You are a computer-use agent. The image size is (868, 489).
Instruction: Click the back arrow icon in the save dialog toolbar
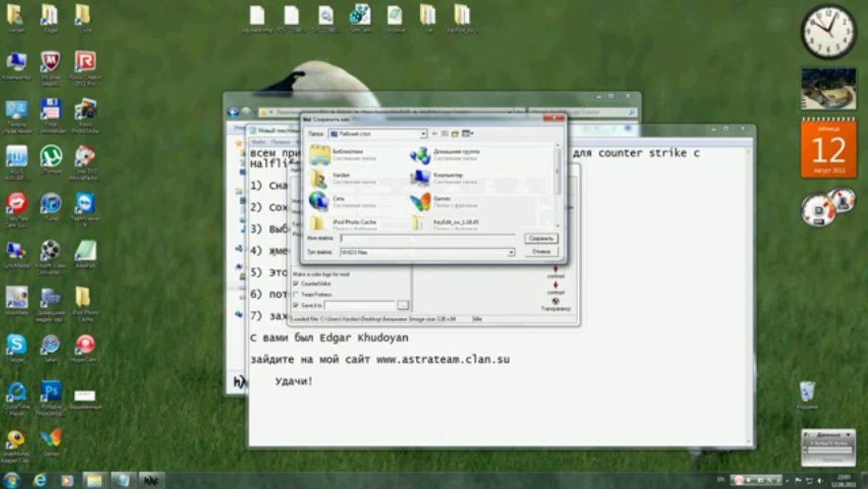coord(435,134)
